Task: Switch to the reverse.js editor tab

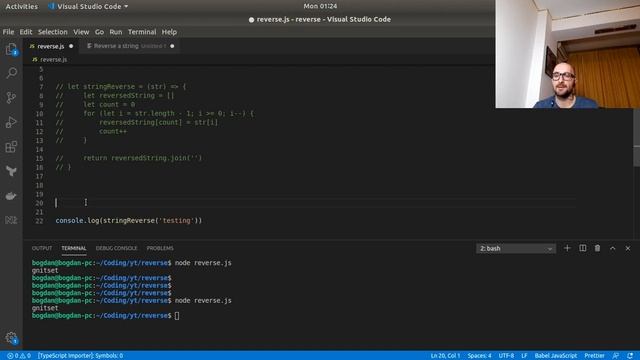Action: [x=51, y=46]
